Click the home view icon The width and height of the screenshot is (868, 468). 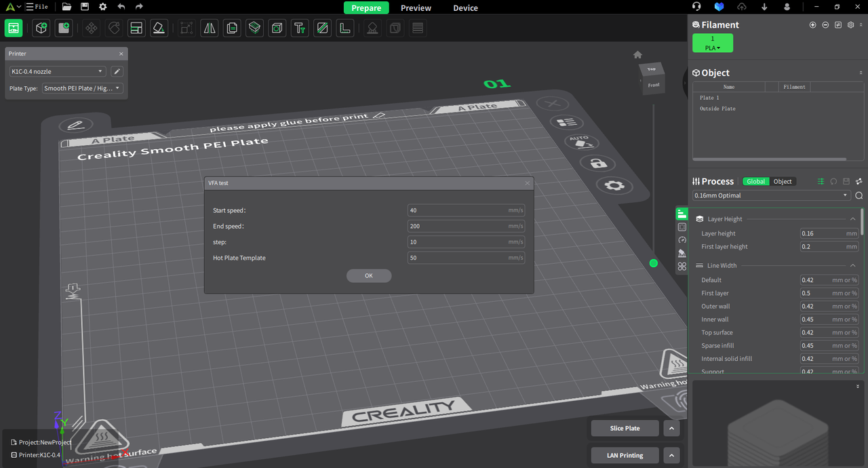[x=637, y=54]
